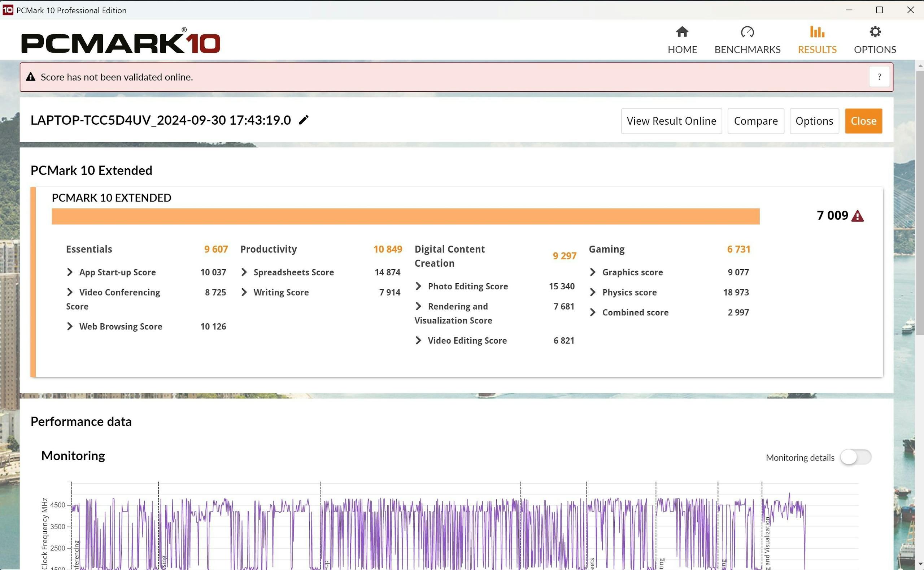Click the Productivity group heading
Screen dimensions: 924x570
coord(269,249)
